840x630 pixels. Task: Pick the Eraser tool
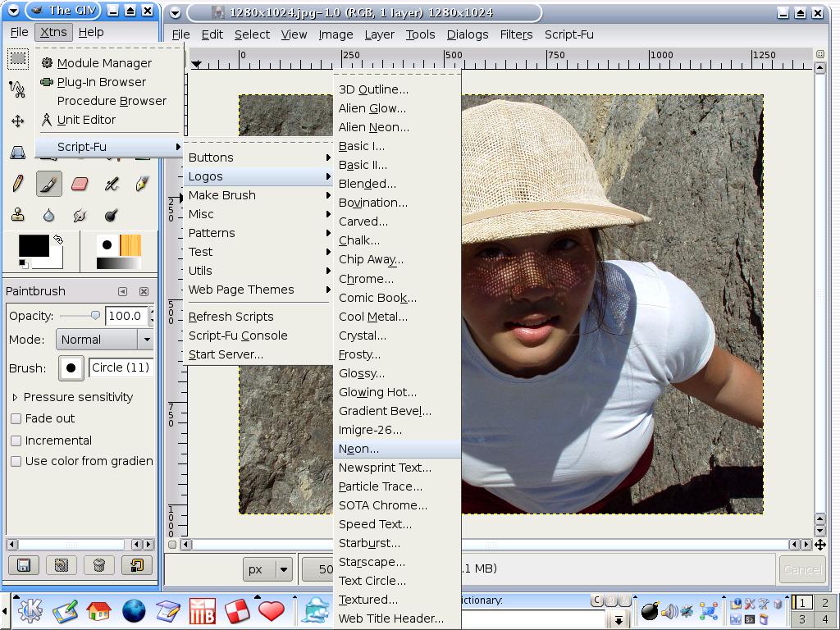point(80,184)
